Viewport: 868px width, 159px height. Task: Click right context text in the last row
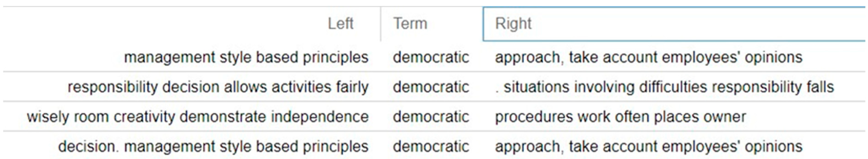point(648,147)
